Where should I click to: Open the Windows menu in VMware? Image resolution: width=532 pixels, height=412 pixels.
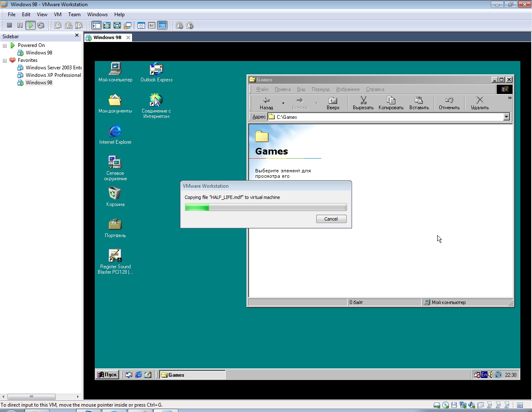pyautogui.click(x=97, y=14)
